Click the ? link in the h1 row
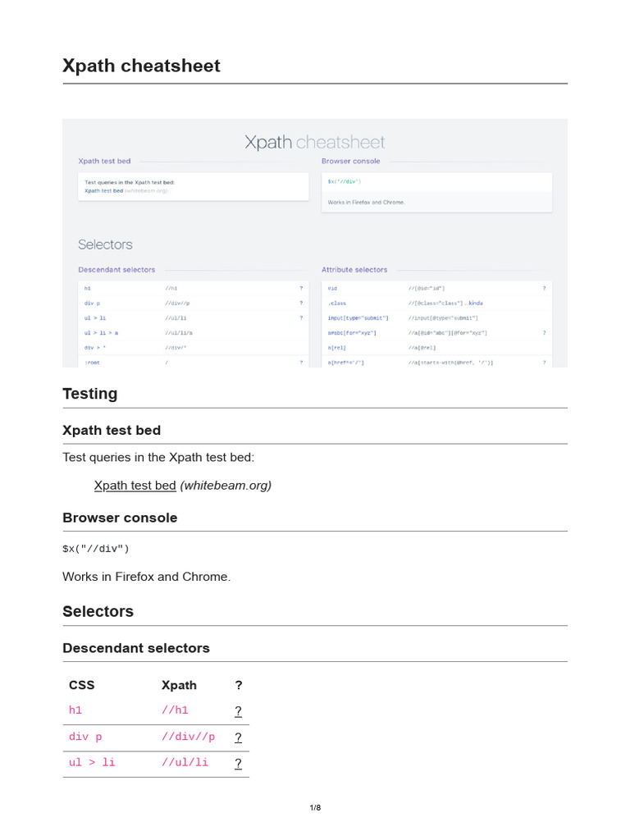 coord(238,711)
